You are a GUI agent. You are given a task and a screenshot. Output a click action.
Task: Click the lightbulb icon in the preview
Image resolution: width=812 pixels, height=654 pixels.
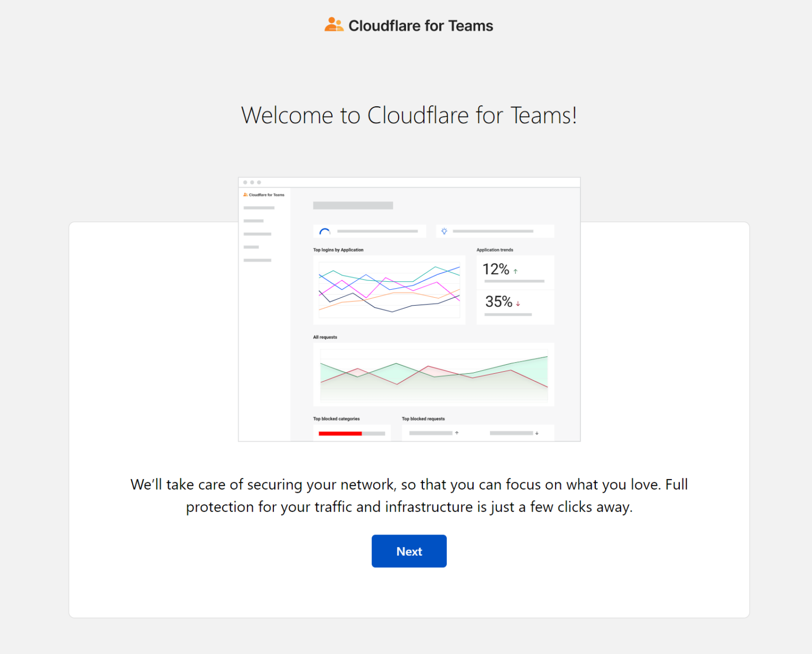[x=444, y=231]
